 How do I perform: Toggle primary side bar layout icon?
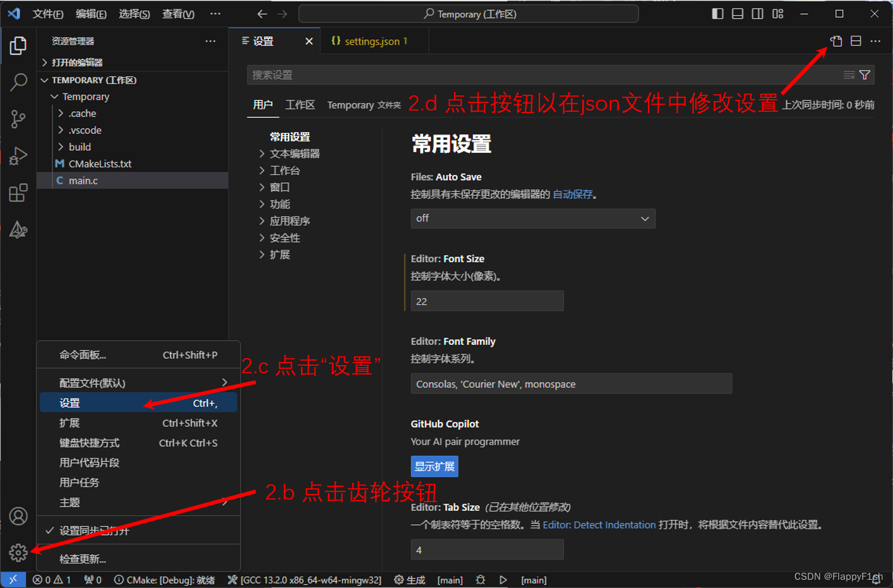click(717, 14)
